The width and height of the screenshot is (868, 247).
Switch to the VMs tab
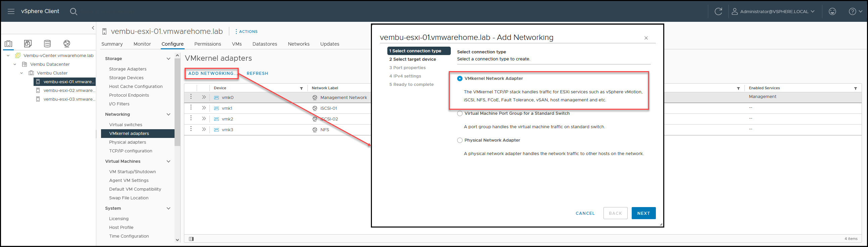click(x=237, y=44)
